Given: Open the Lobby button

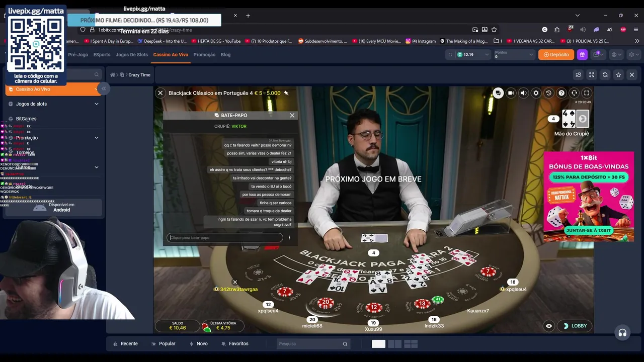Looking at the screenshot, I should click(575, 326).
